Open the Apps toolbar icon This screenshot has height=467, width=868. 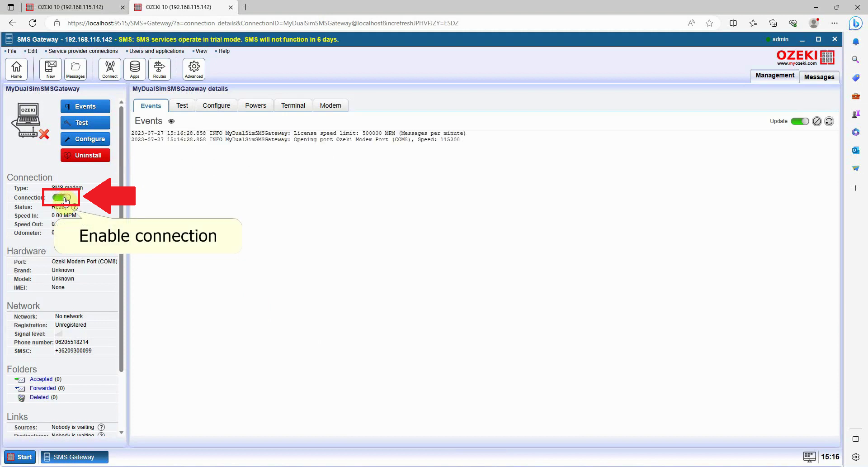coord(135,69)
